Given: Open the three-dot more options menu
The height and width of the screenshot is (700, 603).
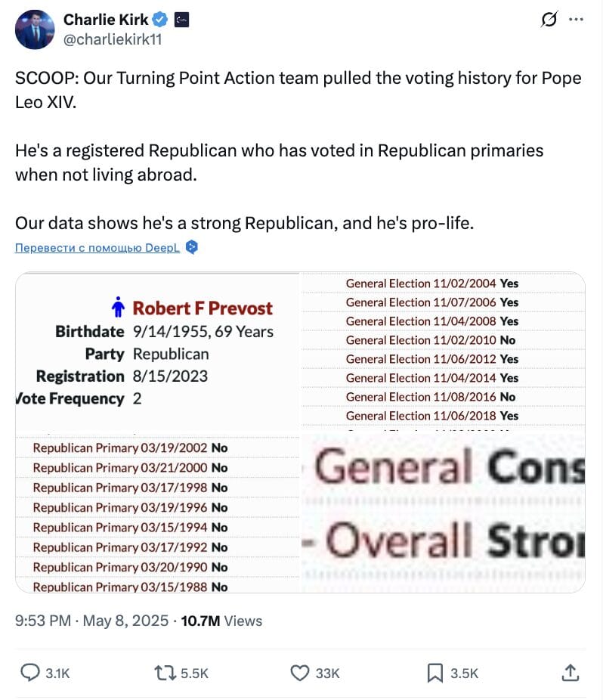Looking at the screenshot, I should tap(577, 19).
